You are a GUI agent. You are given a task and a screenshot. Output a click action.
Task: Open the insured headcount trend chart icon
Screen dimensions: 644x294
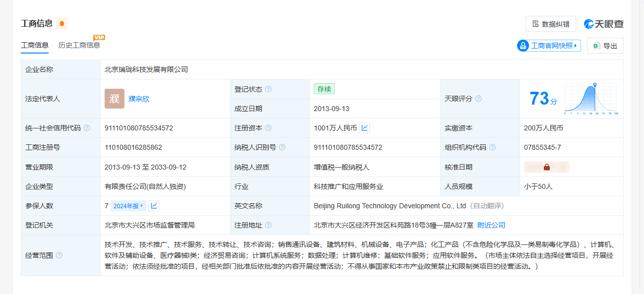point(154,206)
